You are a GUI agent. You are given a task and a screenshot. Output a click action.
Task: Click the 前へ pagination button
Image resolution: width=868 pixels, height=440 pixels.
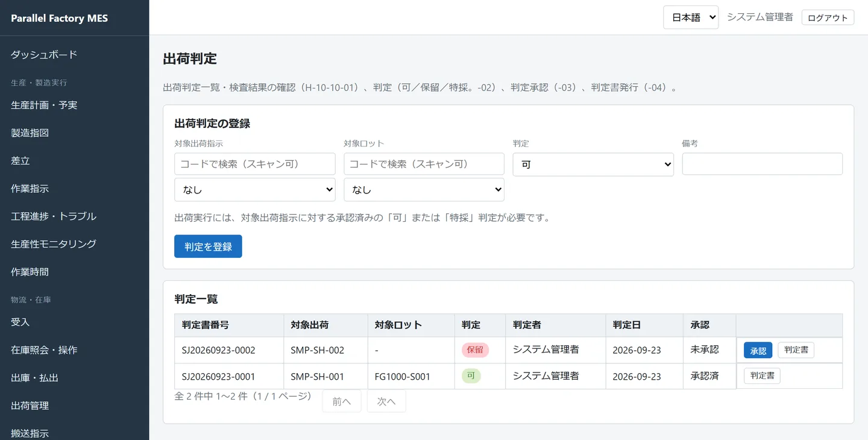coord(342,401)
